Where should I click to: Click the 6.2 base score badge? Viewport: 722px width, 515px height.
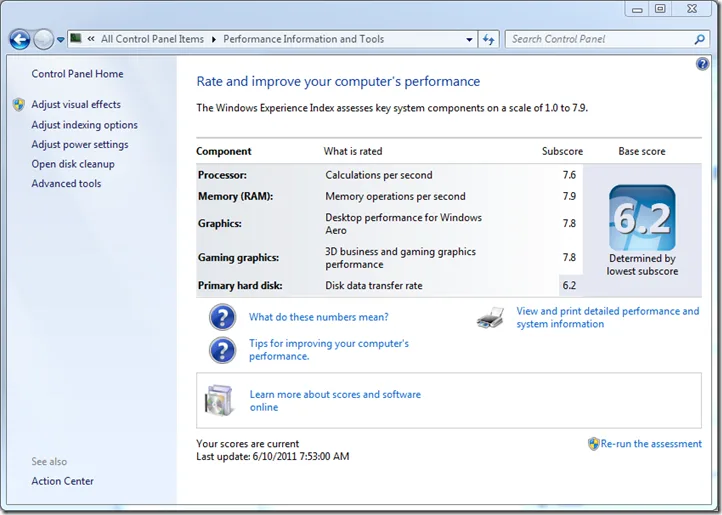[x=642, y=218]
